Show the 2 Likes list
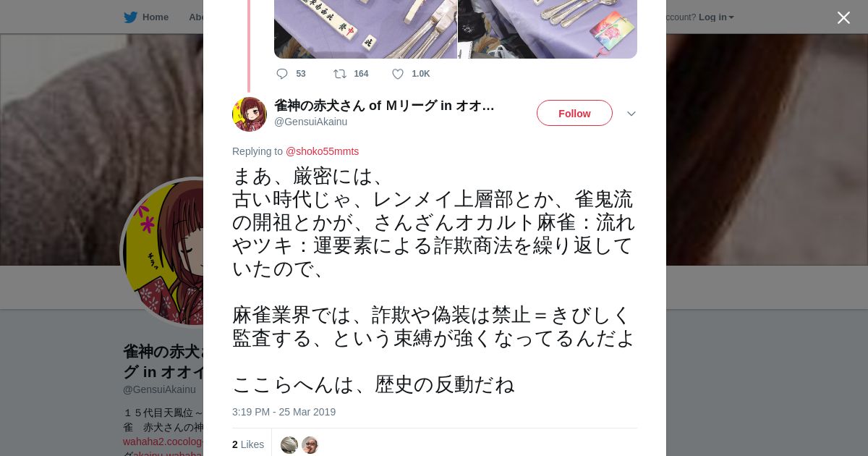 pyautogui.click(x=248, y=444)
